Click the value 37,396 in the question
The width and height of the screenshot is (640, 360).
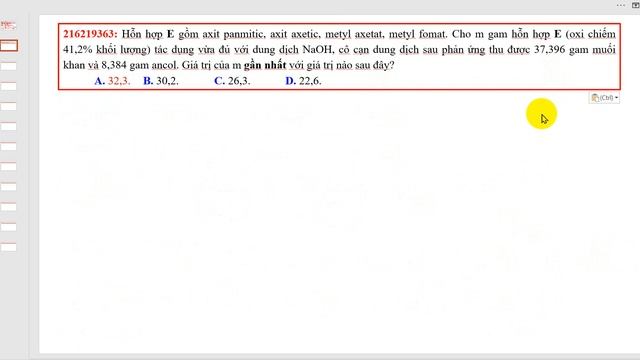[550, 49]
